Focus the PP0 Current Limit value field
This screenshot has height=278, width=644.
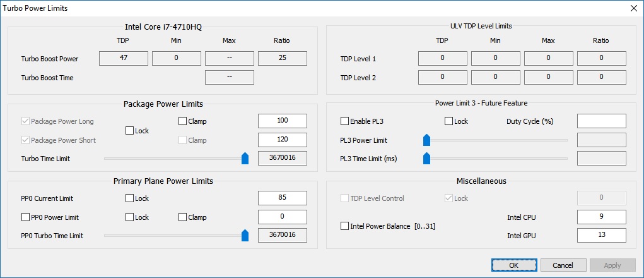tap(282, 198)
